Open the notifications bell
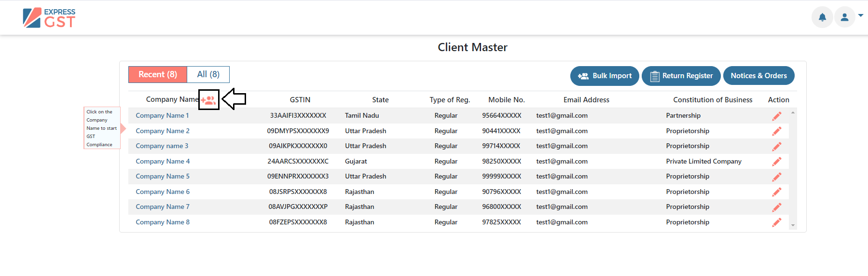The width and height of the screenshot is (868, 276). coord(822,17)
